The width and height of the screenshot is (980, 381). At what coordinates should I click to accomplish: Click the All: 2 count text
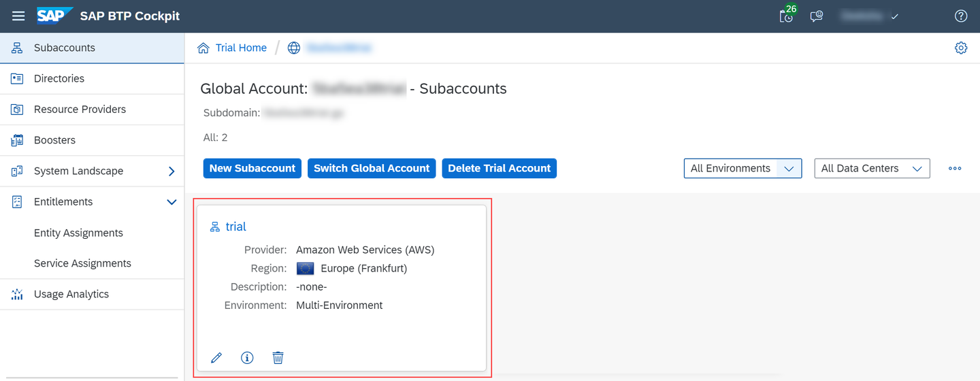click(x=215, y=137)
